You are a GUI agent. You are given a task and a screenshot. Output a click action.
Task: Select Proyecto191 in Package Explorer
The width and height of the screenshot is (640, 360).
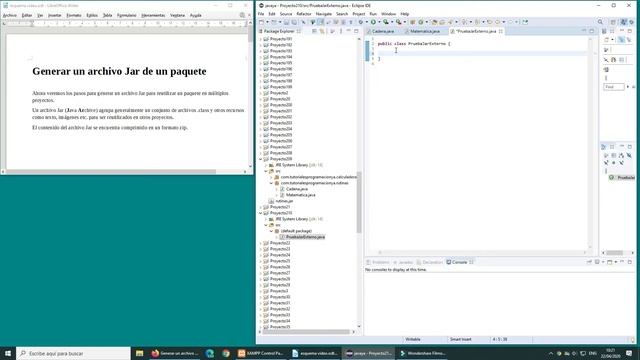[278, 39]
